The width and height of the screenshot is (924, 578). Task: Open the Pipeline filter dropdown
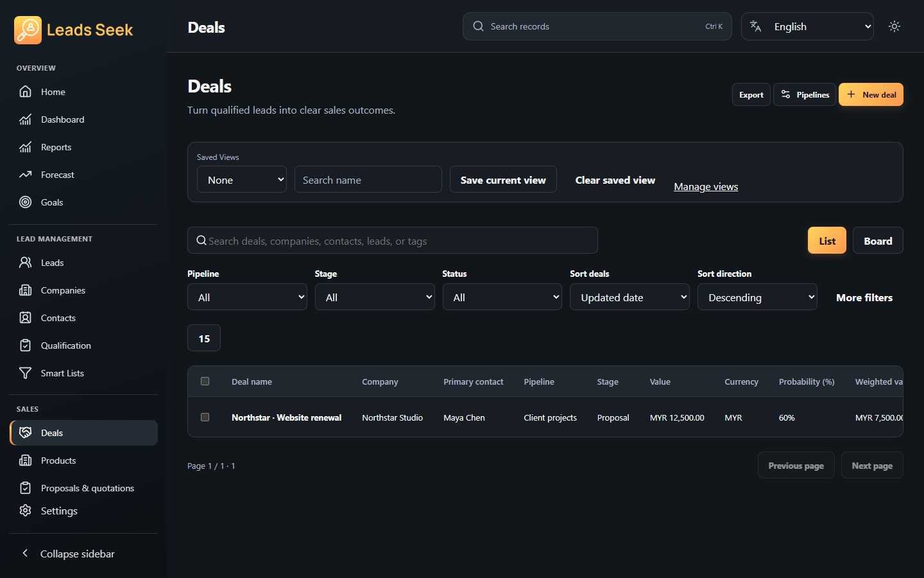(247, 297)
